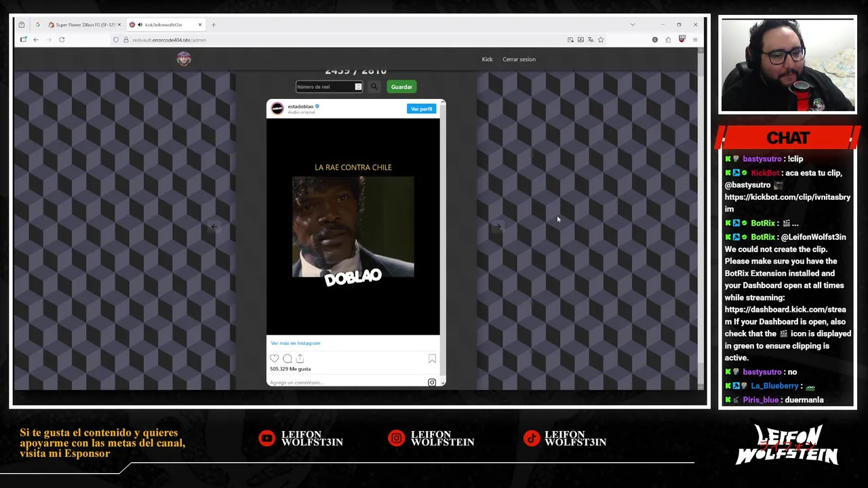Image resolution: width=868 pixels, height=488 pixels.
Task: Share the reel using the share icon
Action: coord(300,359)
